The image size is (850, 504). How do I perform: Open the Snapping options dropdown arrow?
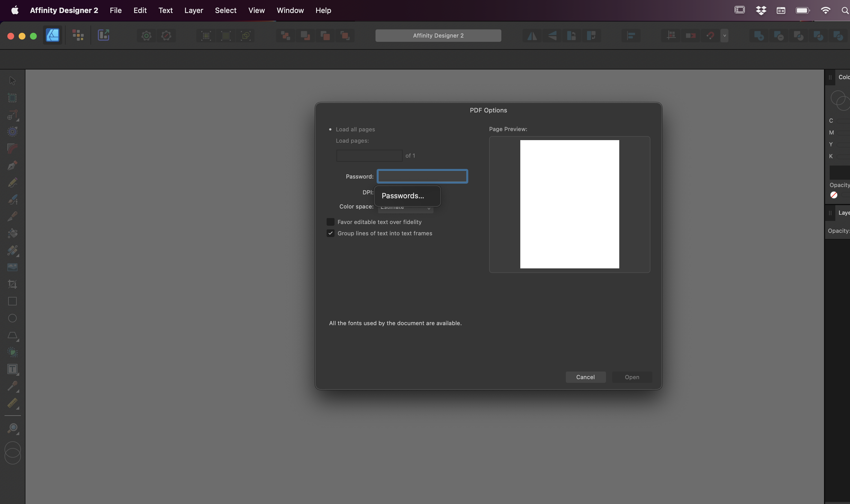(x=724, y=36)
